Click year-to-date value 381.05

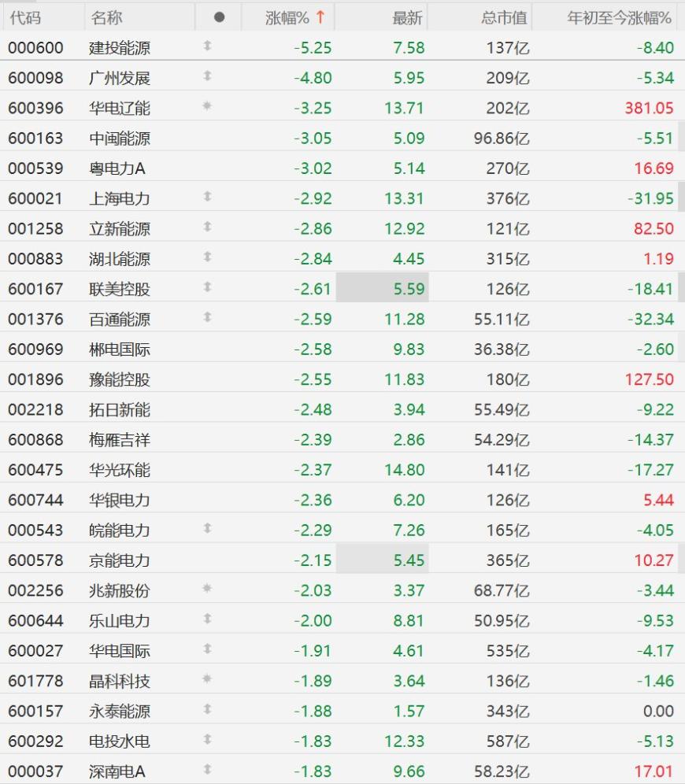point(649,108)
